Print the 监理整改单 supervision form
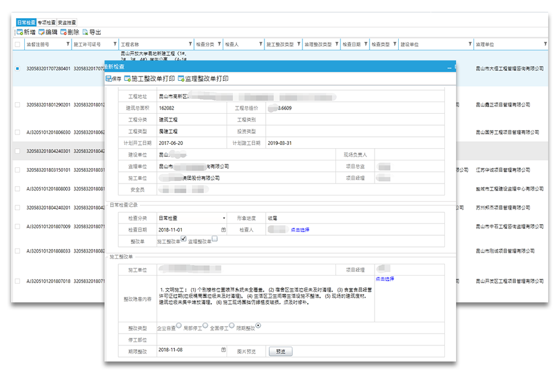This screenshot has width=560, height=392. coord(203,79)
